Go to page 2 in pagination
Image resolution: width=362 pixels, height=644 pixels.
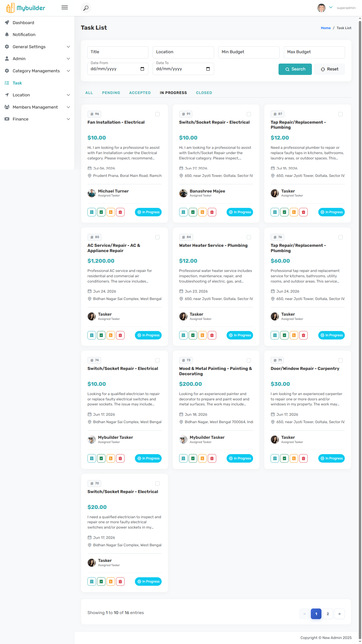(x=328, y=614)
